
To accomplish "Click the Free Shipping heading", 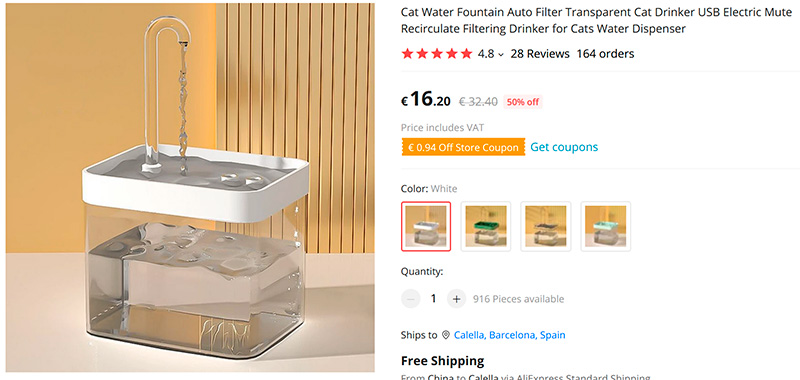I will (x=442, y=361).
